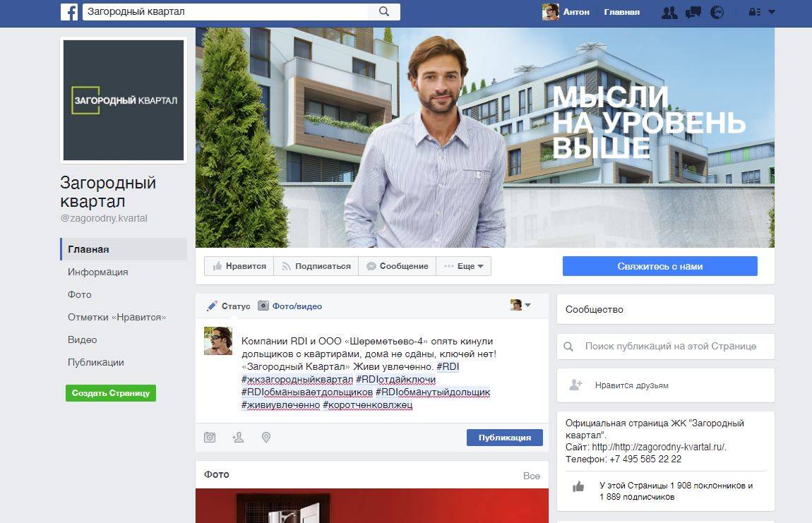Add location pin to the post

[x=266, y=438]
